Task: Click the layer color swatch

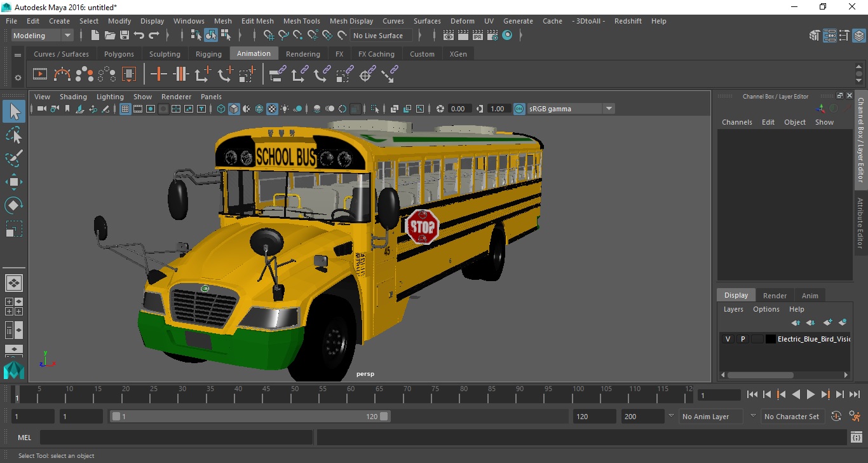Action: tap(771, 339)
